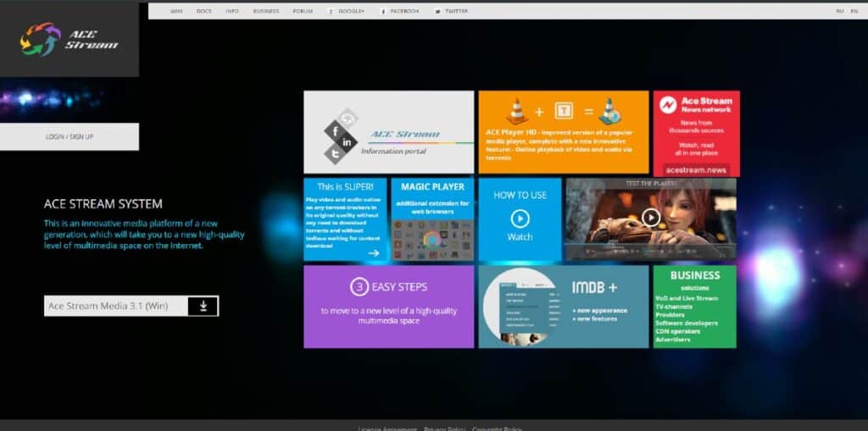Click the Ace Stream Media 3.1 (Win) field
868x431 pixels.
point(115,306)
